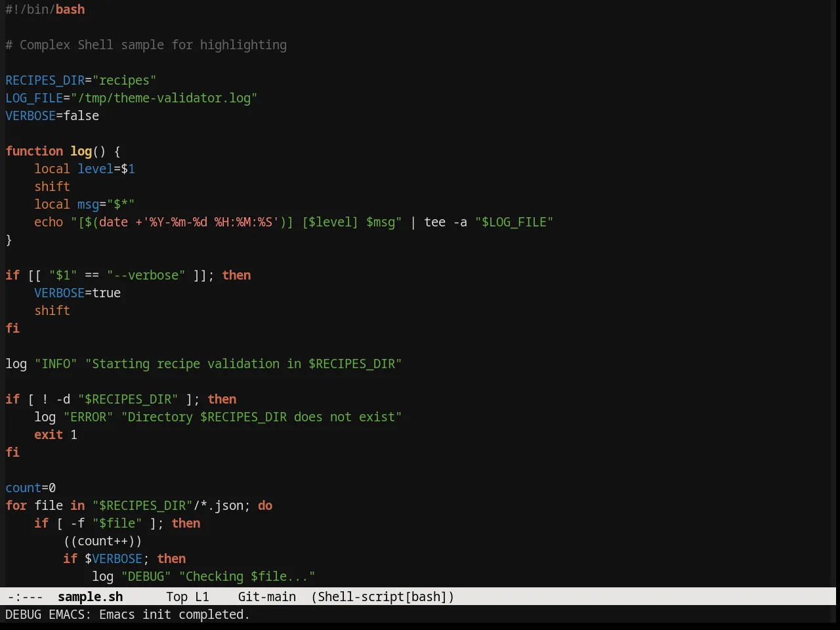
Task: Click the 'exit 1' statement
Action: tap(56, 434)
